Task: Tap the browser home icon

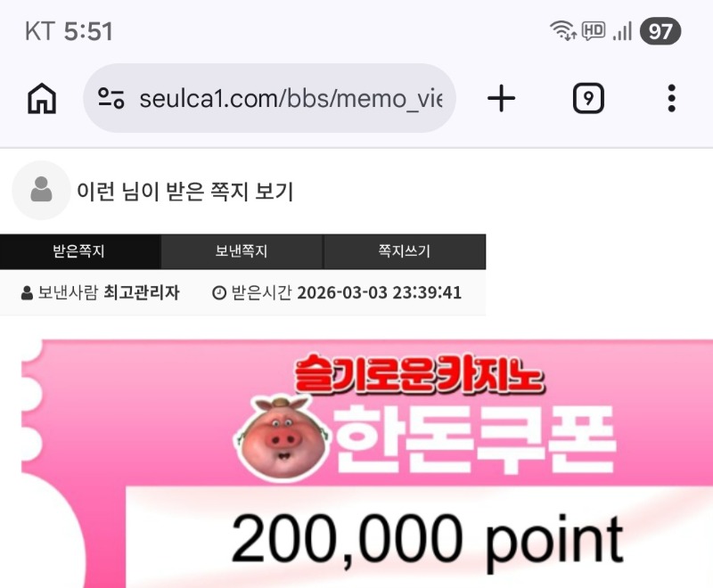Action: point(42,98)
